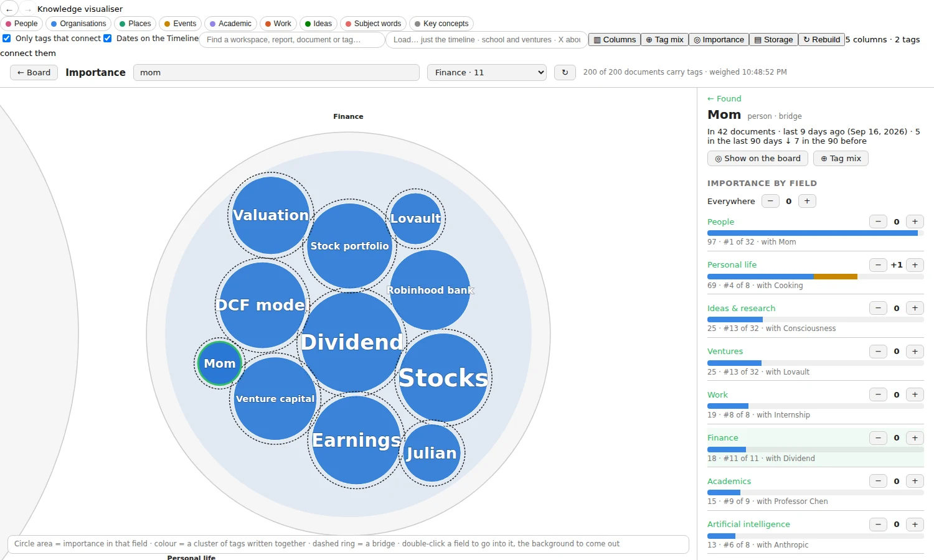Decrease Everywhere importance with minus
The height and width of the screenshot is (560, 934).
pyautogui.click(x=770, y=201)
